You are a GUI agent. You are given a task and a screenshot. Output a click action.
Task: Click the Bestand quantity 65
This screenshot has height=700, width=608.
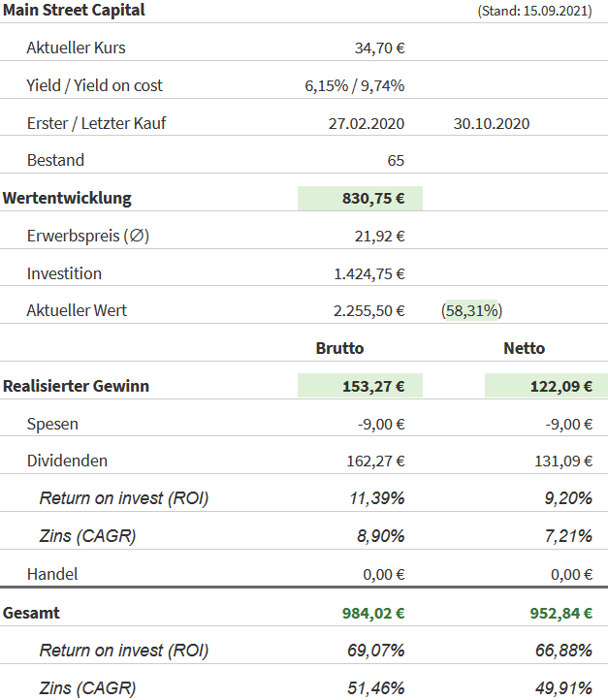click(x=395, y=160)
